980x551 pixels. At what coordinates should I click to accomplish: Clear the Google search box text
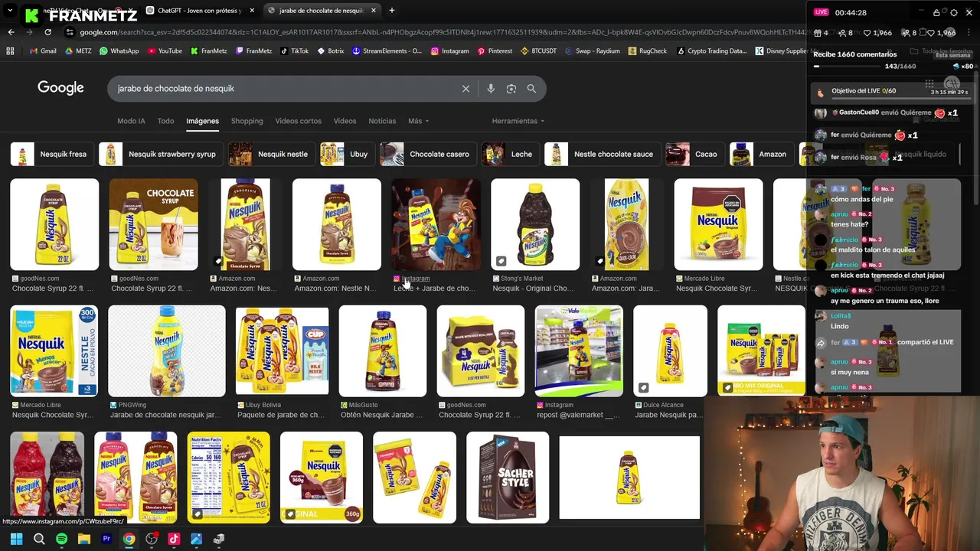(x=465, y=89)
